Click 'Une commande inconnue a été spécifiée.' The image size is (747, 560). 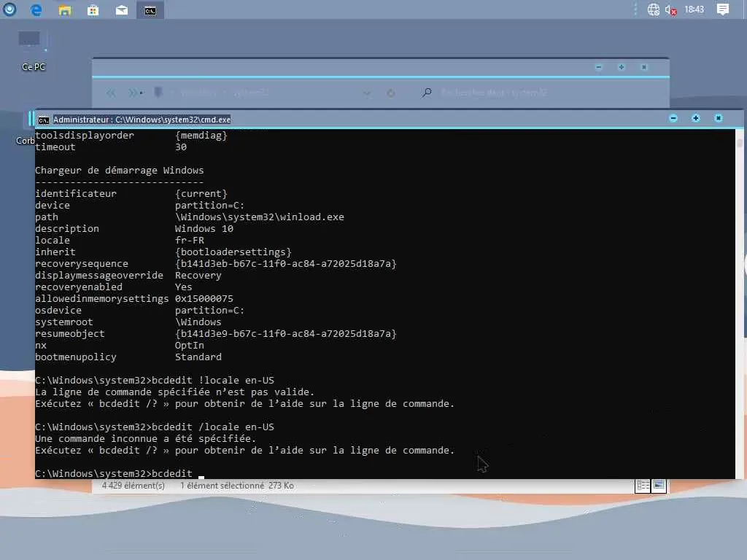145,438
